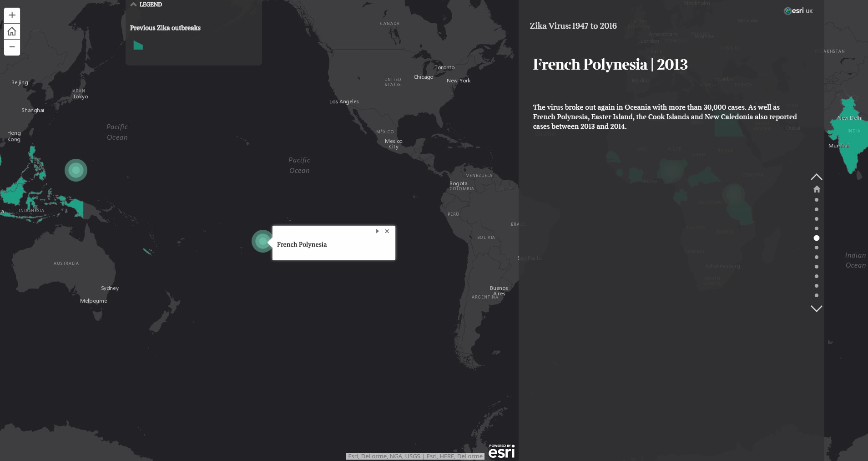The width and height of the screenshot is (868, 461).
Task: Click the Tokyo city label
Action: click(x=81, y=96)
